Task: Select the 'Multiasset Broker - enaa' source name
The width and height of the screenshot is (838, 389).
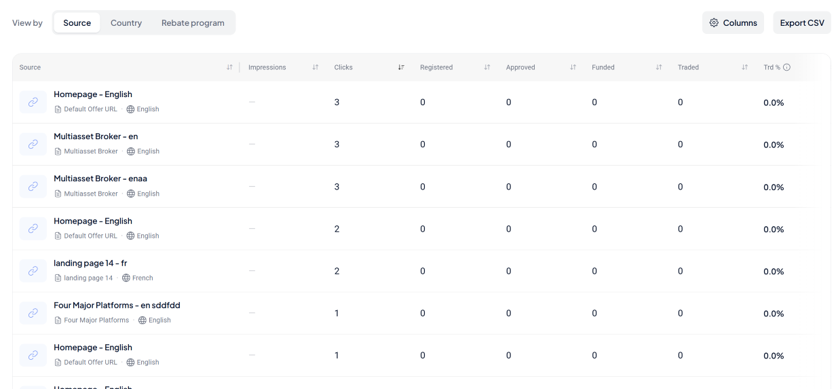Action: (100, 178)
